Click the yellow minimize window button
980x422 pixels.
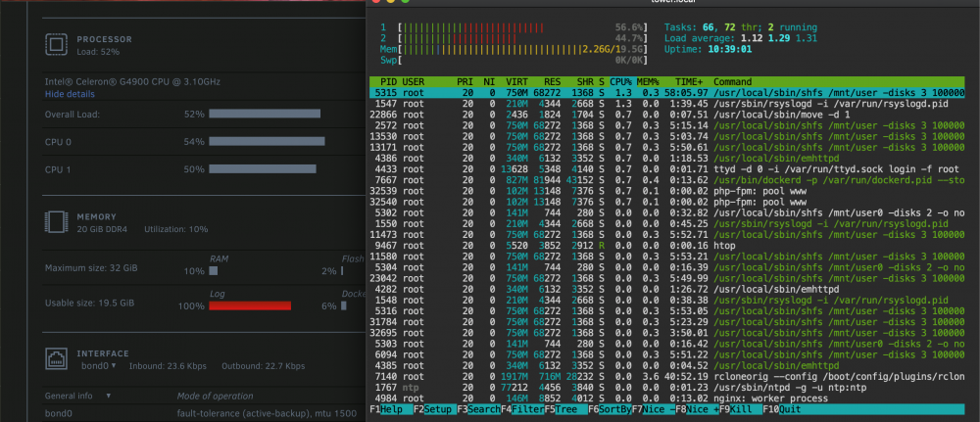pos(391,1)
